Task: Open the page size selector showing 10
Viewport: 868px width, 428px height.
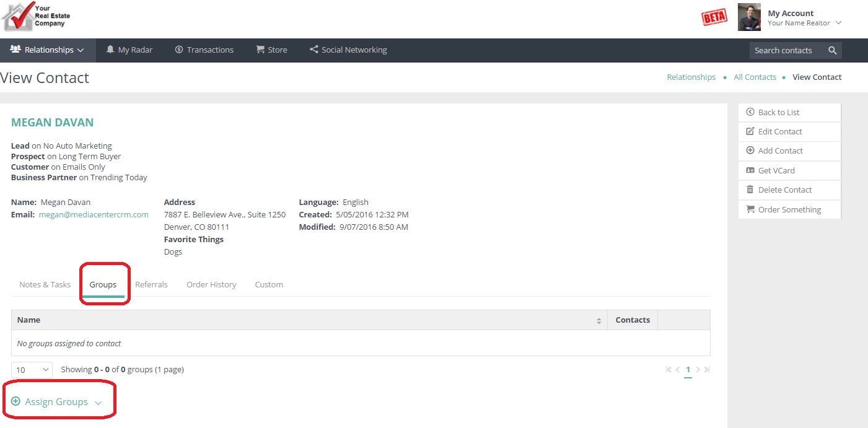Action: (x=32, y=370)
